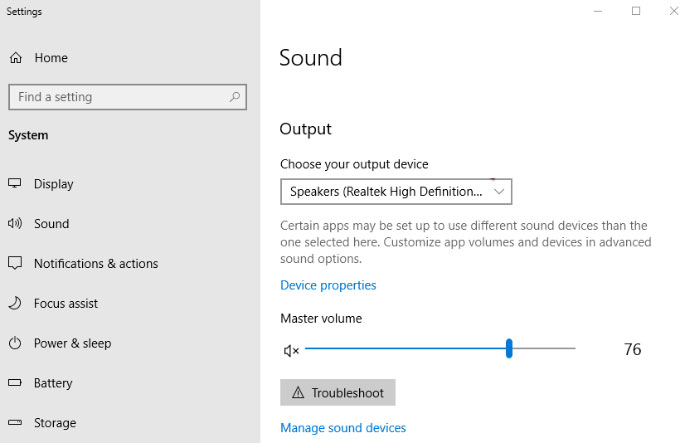Click the gray unfilled end of volume track
Viewport: 680px width, 443px height.
[x=545, y=348]
